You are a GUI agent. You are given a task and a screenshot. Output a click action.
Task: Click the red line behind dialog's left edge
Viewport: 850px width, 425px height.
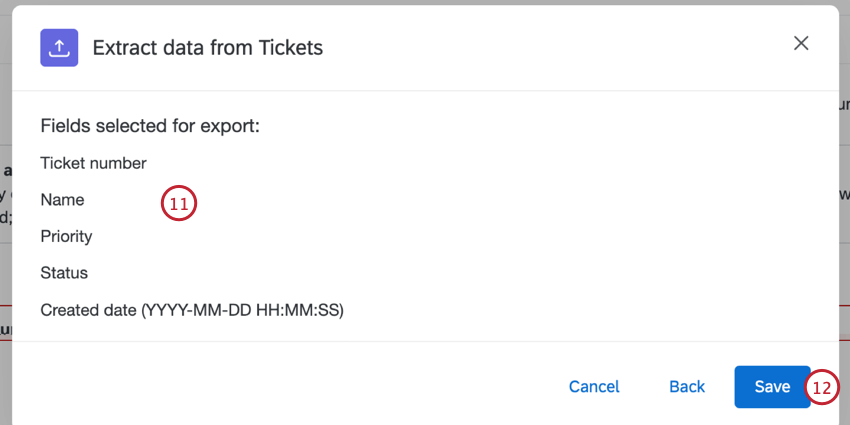pos(5,306)
